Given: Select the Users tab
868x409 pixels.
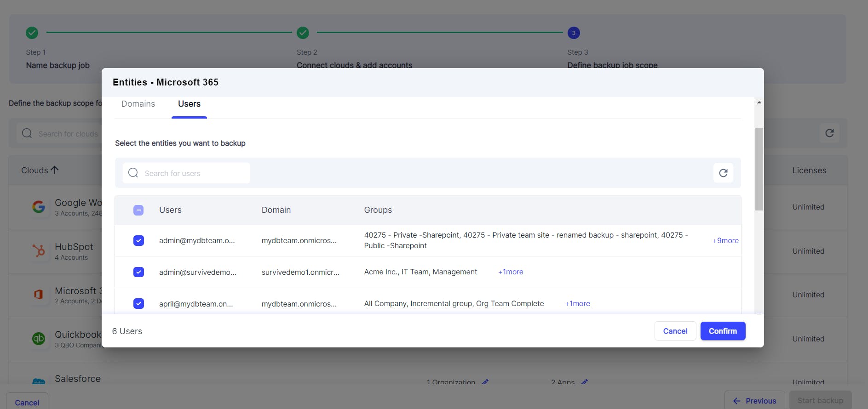Looking at the screenshot, I should coord(189,104).
